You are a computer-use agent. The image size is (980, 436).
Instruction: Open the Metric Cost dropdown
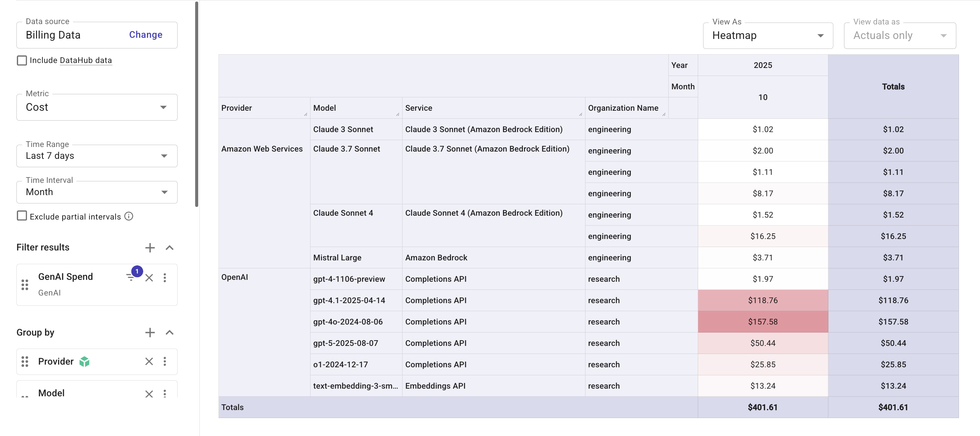click(x=97, y=107)
